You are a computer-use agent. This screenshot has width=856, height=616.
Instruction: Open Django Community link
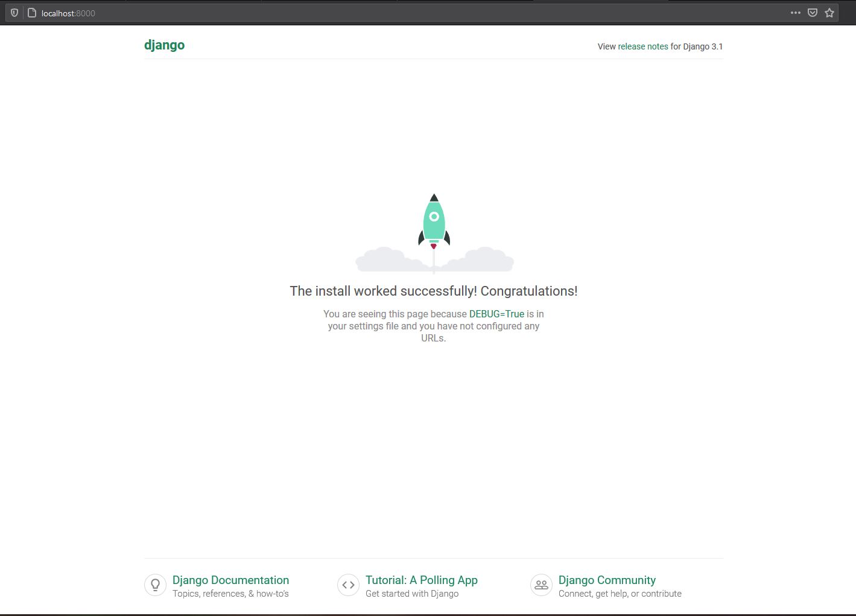[607, 580]
